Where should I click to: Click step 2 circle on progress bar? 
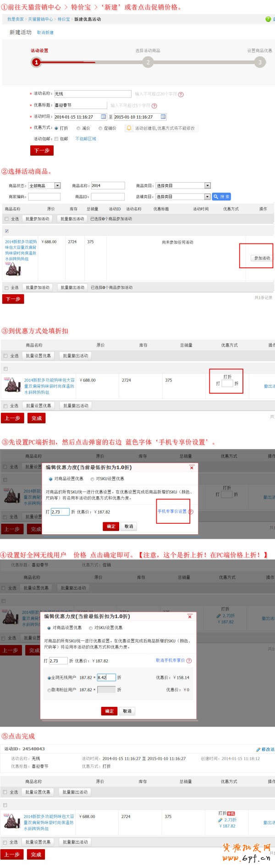pyautogui.click(x=148, y=62)
